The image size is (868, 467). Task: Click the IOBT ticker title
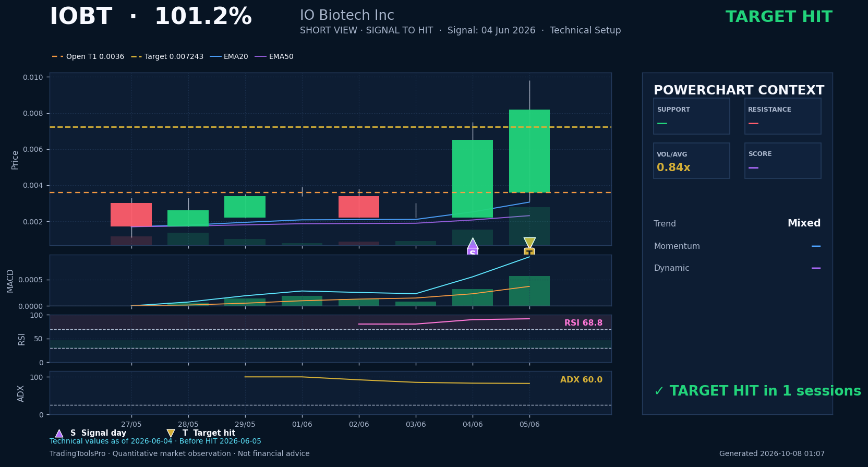click(x=81, y=17)
